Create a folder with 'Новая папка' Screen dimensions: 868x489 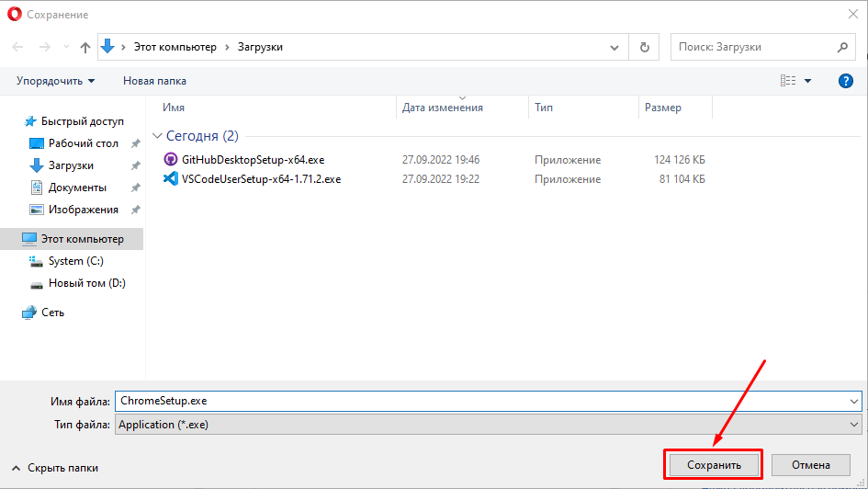pyautogui.click(x=154, y=81)
